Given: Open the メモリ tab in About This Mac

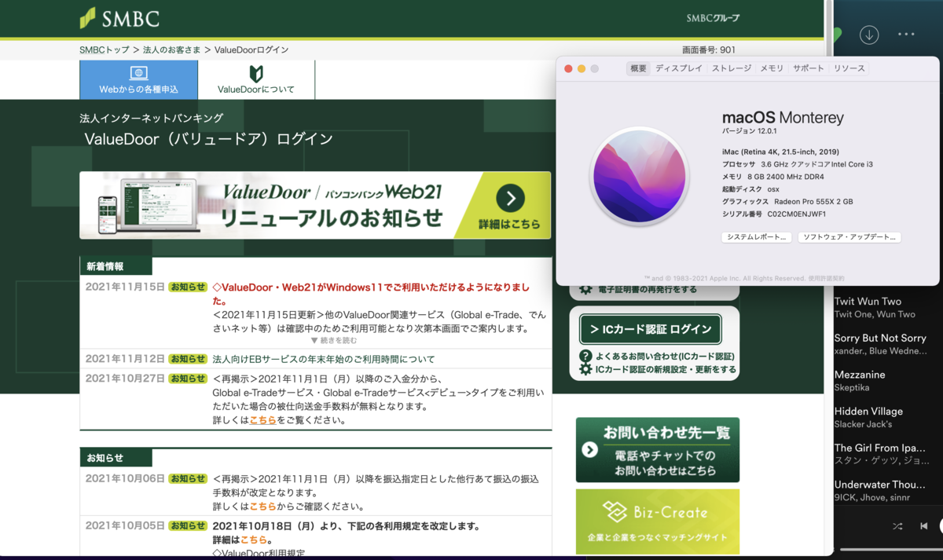Looking at the screenshot, I should click(x=772, y=68).
